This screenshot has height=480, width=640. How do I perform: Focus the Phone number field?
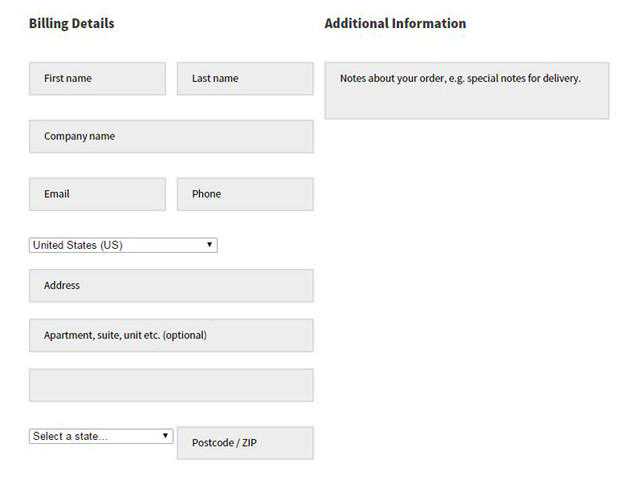(x=245, y=194)
